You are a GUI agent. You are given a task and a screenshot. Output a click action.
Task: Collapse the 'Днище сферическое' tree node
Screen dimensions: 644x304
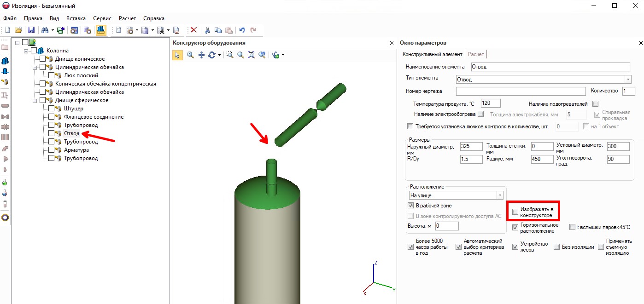[35, 100]
